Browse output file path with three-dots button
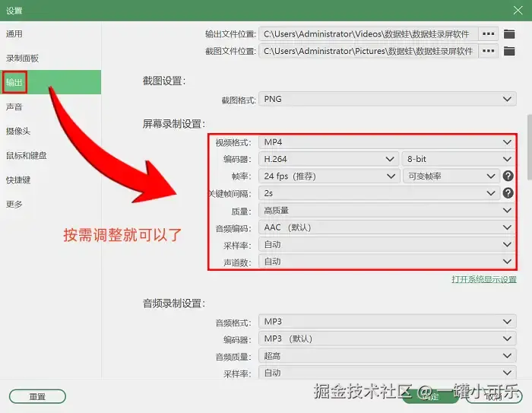The height and width of the screenshot is (413, 532). click(x=488, y=34)
